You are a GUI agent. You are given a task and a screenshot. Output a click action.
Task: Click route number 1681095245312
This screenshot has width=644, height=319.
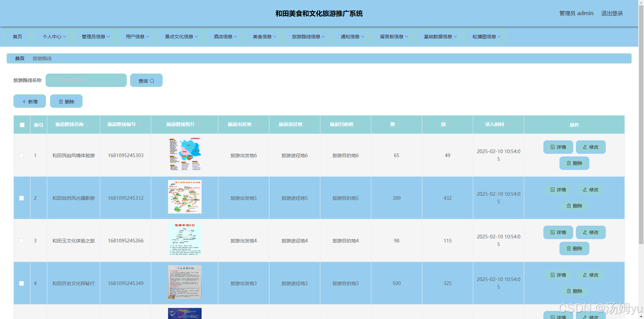[x=126, y=198]
